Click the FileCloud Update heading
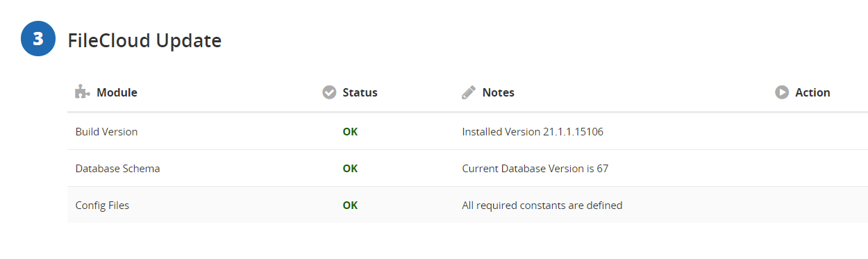868x259 pixels. [144, 41]
